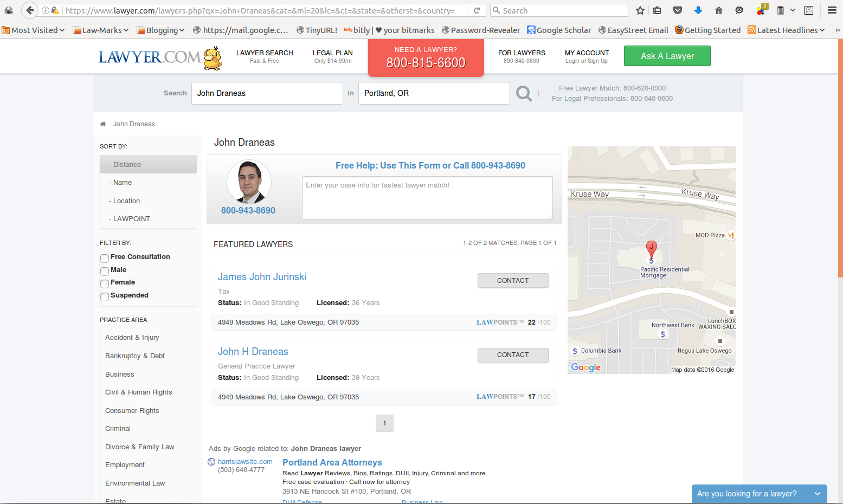Click the chat smiley toolbar icon
The width and height of the screenshot is (843, 504).
tap(739, 10)
